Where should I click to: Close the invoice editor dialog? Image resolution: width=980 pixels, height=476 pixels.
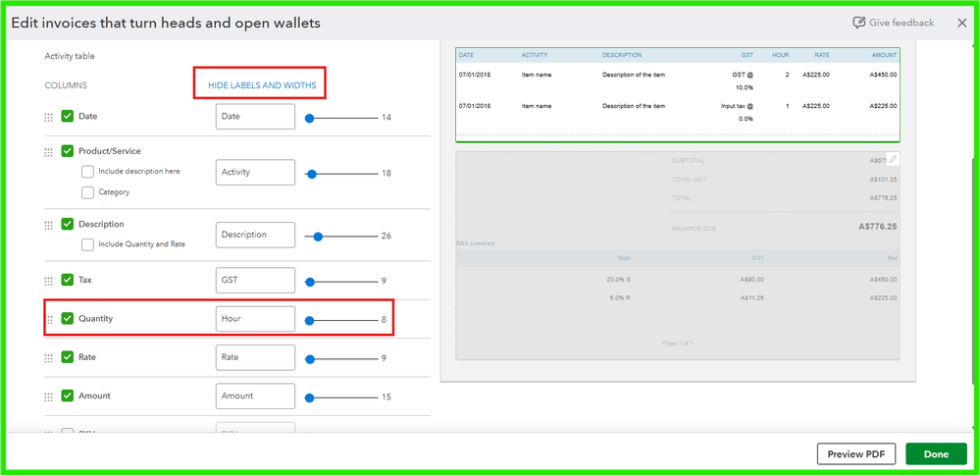coord(962,24)
